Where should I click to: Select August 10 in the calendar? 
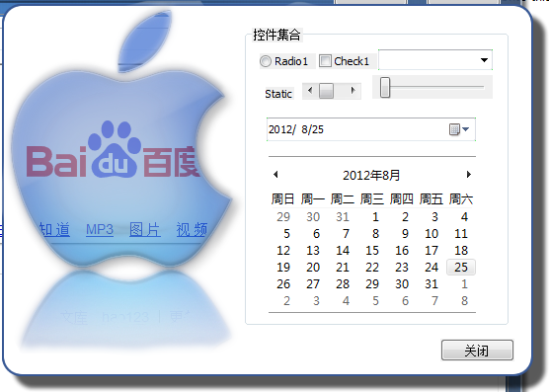(x=431, y=234)
